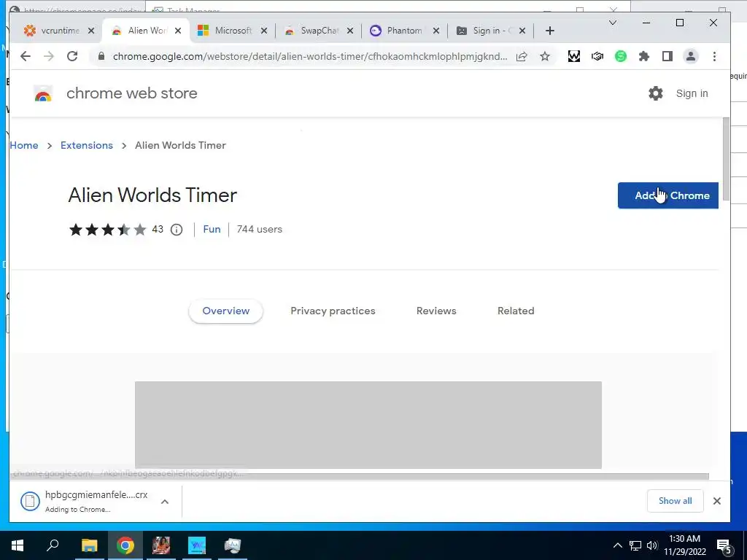Screen dimensions: 747x560
Task: Open the web store settings gear
Action: (656, 93)
